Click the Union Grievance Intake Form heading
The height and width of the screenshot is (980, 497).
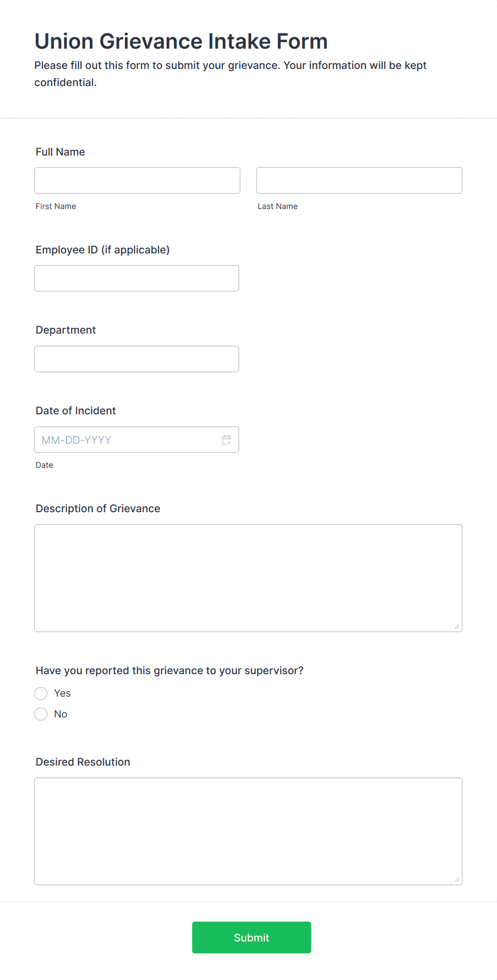click(181, 41)
